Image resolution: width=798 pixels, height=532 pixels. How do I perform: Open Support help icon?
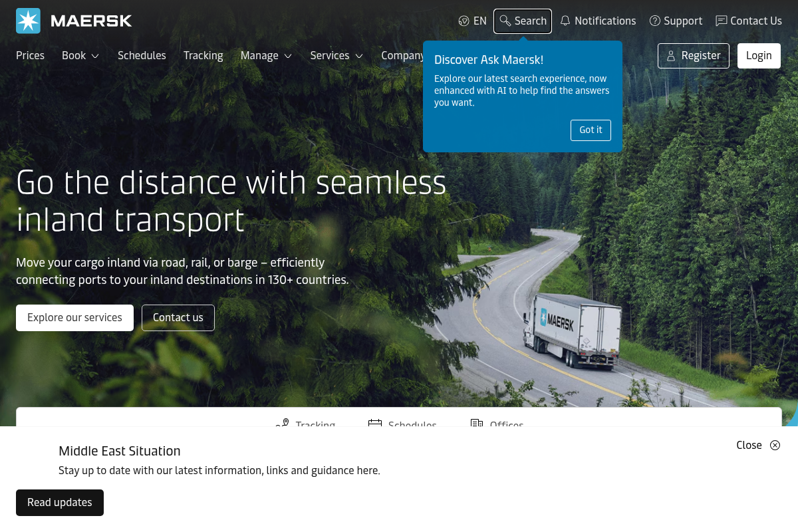click(x=676, y=21)
